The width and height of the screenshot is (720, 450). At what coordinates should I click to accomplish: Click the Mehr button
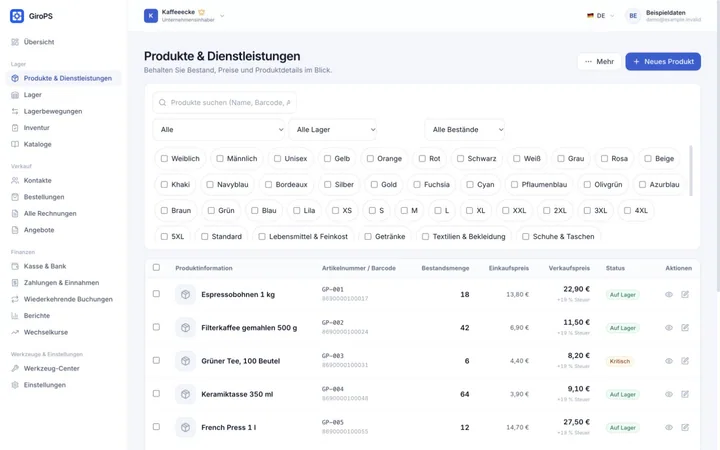(599, 62)
